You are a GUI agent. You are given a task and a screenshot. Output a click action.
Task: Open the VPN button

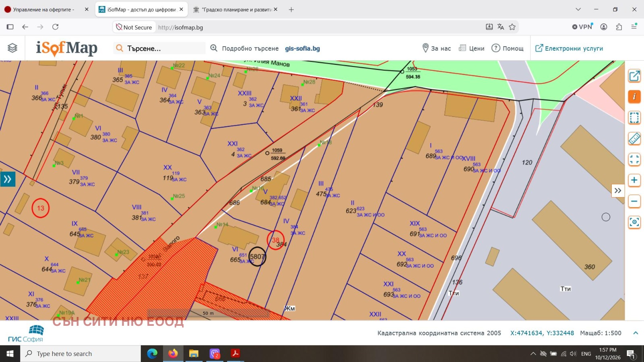click(x=582, y=27)
